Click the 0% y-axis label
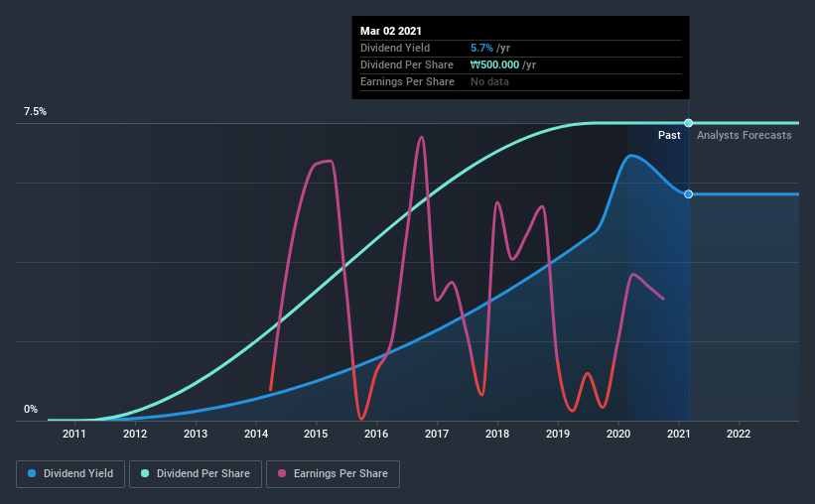This screenshot has width=815, height=504. tap(31, 410)
